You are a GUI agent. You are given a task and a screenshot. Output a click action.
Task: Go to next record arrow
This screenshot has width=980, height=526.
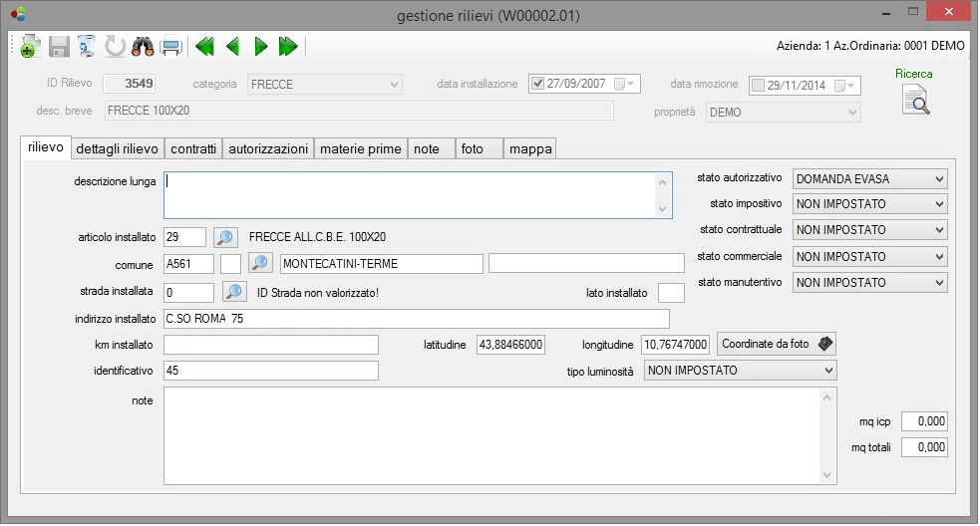(x=260, y=46)
